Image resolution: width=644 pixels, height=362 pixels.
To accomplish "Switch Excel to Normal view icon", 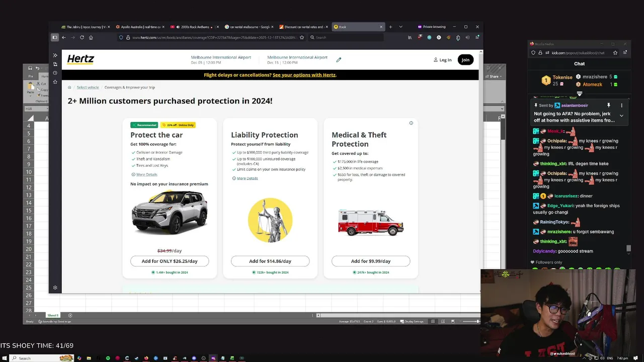I will (x=433, y=321).
